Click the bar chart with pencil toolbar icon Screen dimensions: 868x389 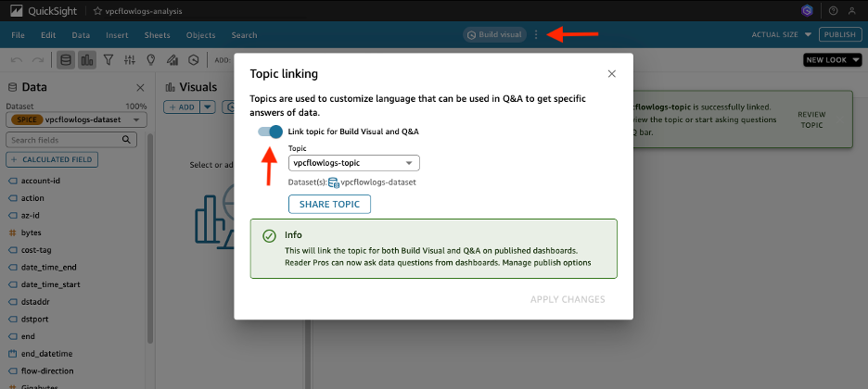(172, 59)
